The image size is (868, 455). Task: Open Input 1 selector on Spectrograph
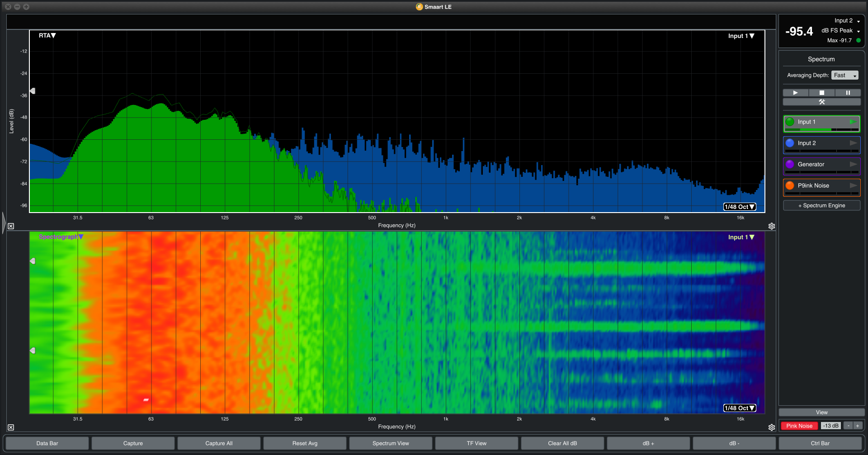[x=741, y=237]
